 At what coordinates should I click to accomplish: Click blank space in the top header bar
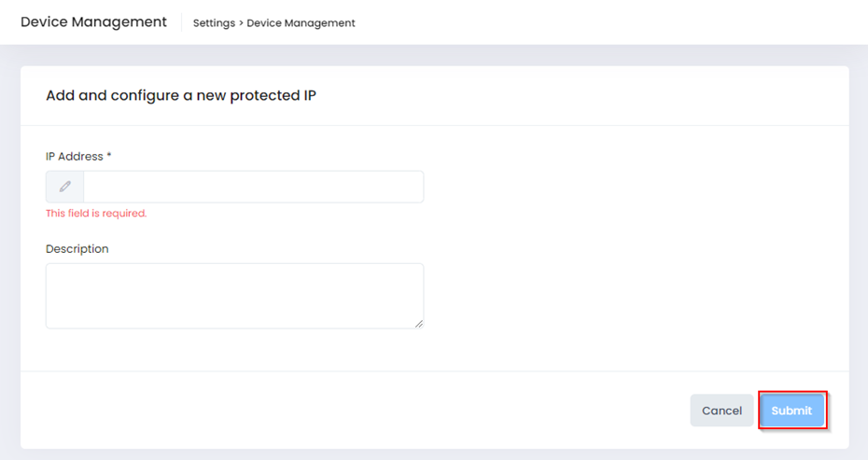pos(607,22)
